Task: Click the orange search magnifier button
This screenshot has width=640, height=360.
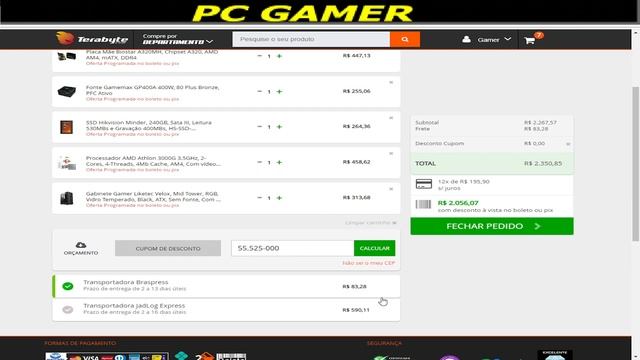Action: point(405,39)
